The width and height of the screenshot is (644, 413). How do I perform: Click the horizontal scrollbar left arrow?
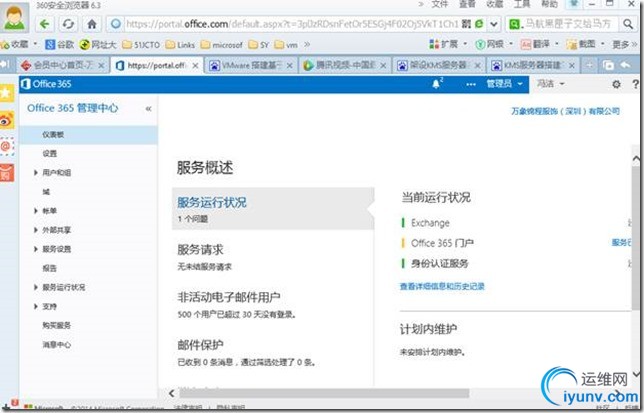[172, 393]
